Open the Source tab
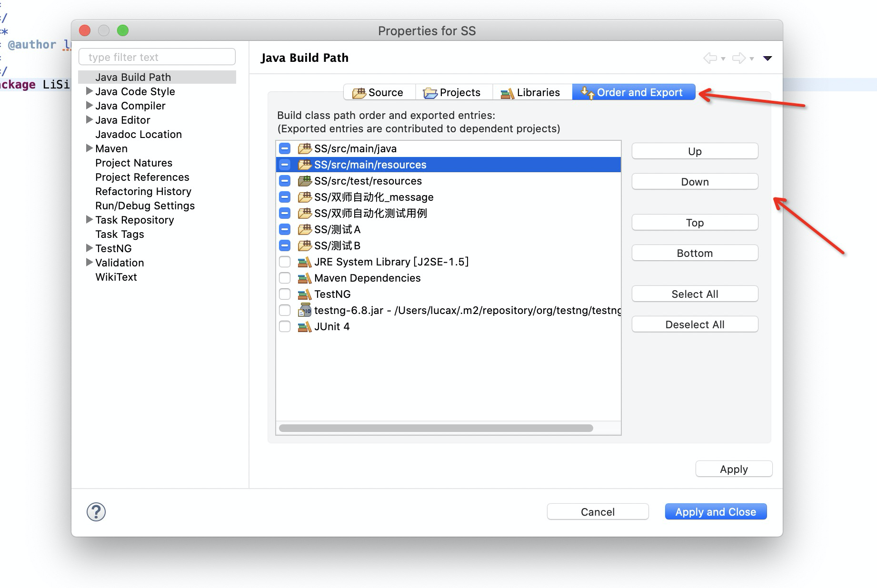 378,92
